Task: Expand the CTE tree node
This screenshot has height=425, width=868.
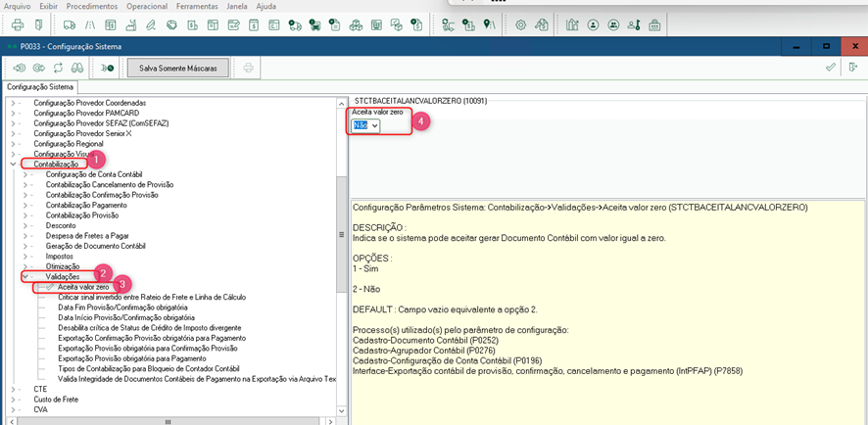Action: click(13, 389)
